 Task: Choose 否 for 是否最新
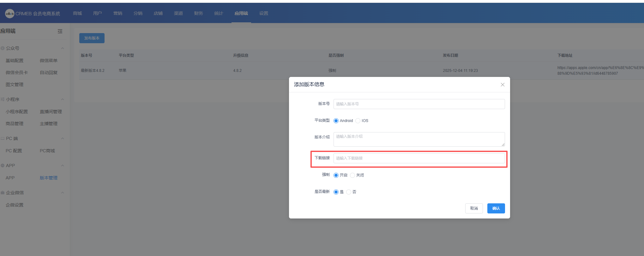pyautogui.click(x=349, y=192)
